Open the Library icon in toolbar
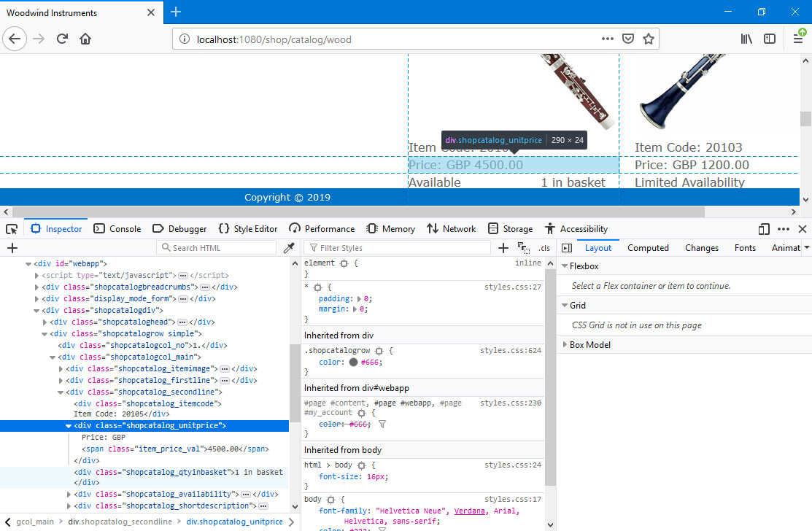This screenshot has height=531, width=812. click(746, 39)
